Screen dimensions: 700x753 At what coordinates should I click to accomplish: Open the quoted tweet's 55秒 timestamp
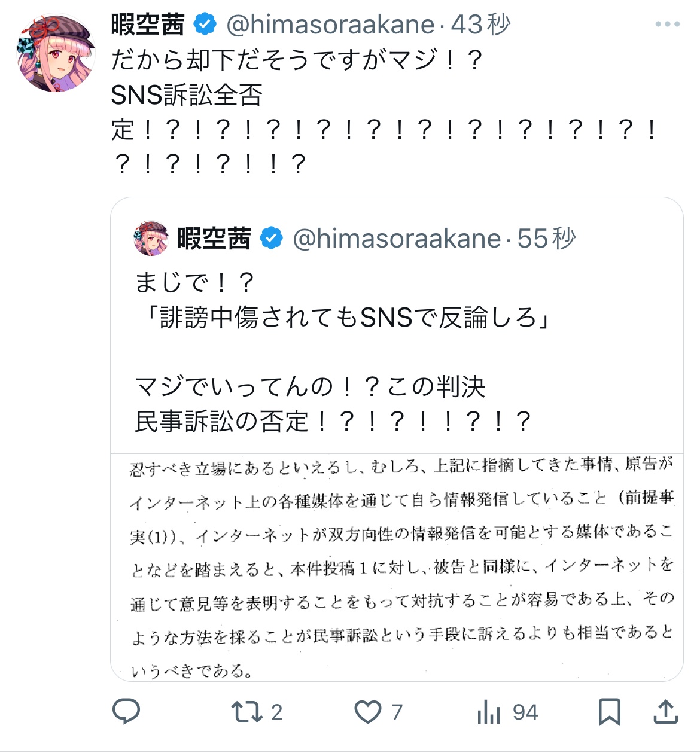pos(546,238)
